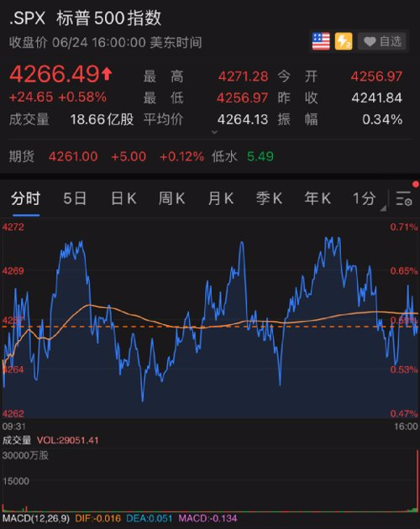This screenshot has width=420, height=529.
Task: Add to watchlist with 自选 heart button
Action: [382, 41]
